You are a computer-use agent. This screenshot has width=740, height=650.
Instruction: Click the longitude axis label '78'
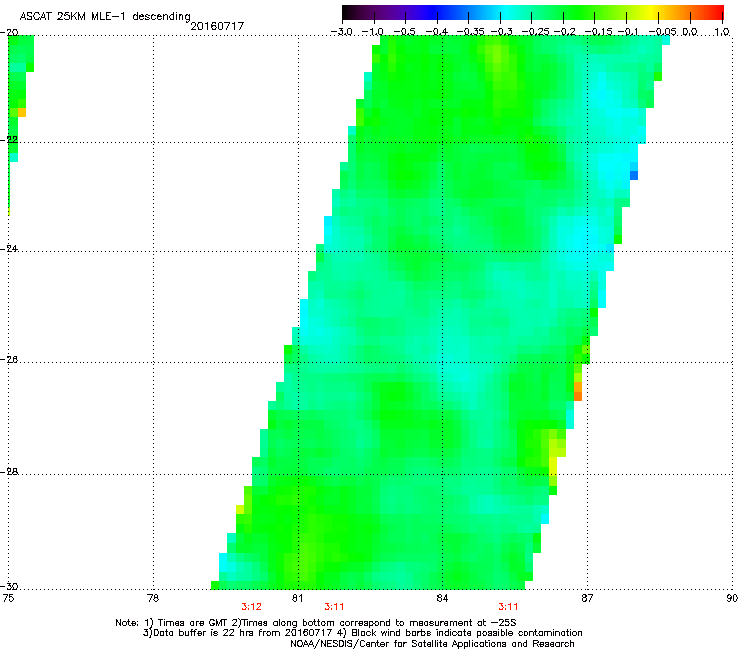(153, 598)
